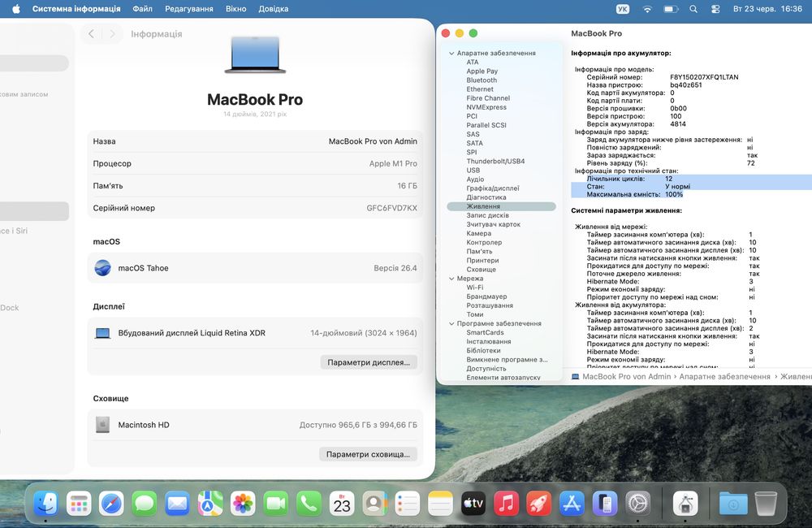Viewport: 812px width, 528px height.
Task: Open Mail app in Dock
Action: pyautogui.click(x=177, y=503)
